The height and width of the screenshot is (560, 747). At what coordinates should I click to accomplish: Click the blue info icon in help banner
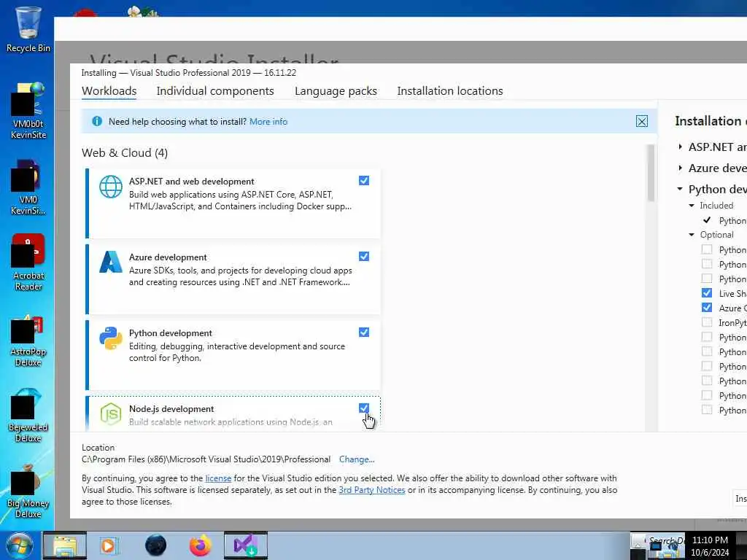pyautogui.click(x=97, y=122)
